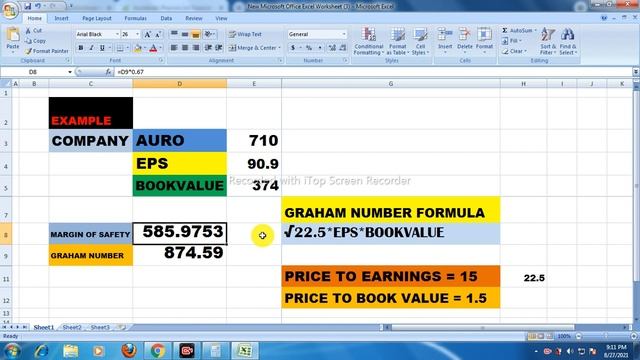Delete cells button
Viewport: 640px width, 360px height.
tap(464, 40)
